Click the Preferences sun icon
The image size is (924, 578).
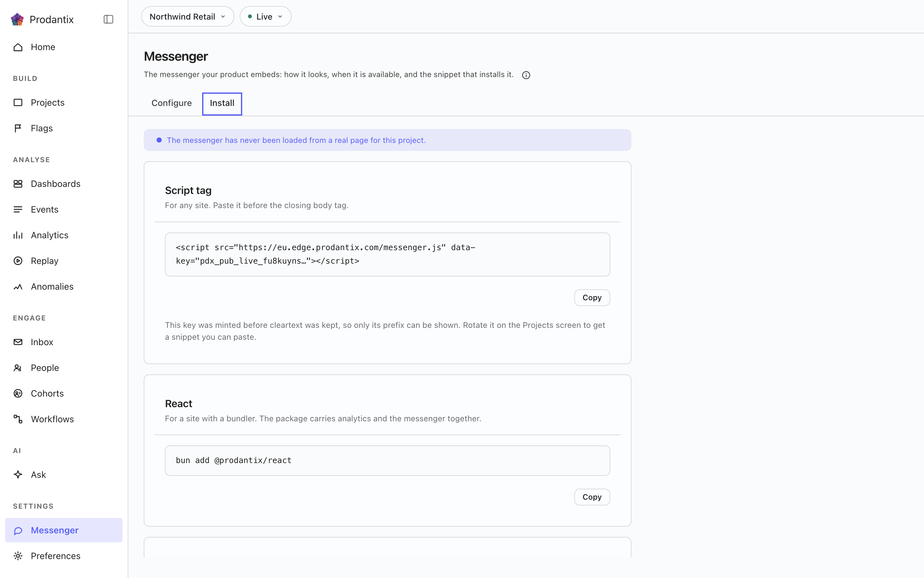click(18, 556)
